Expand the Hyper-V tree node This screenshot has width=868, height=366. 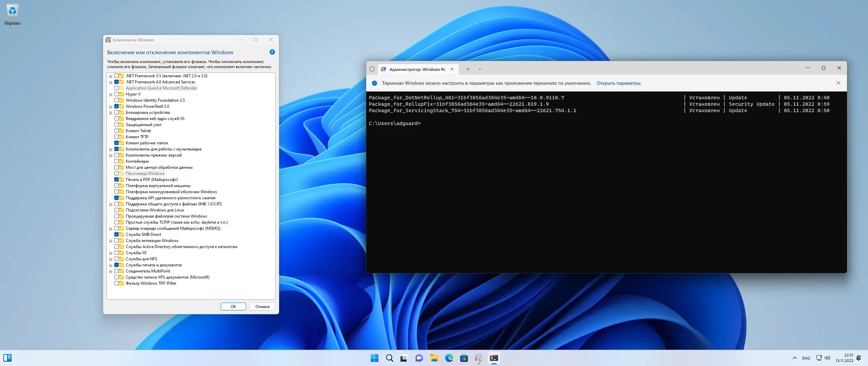tap(111, 95)
